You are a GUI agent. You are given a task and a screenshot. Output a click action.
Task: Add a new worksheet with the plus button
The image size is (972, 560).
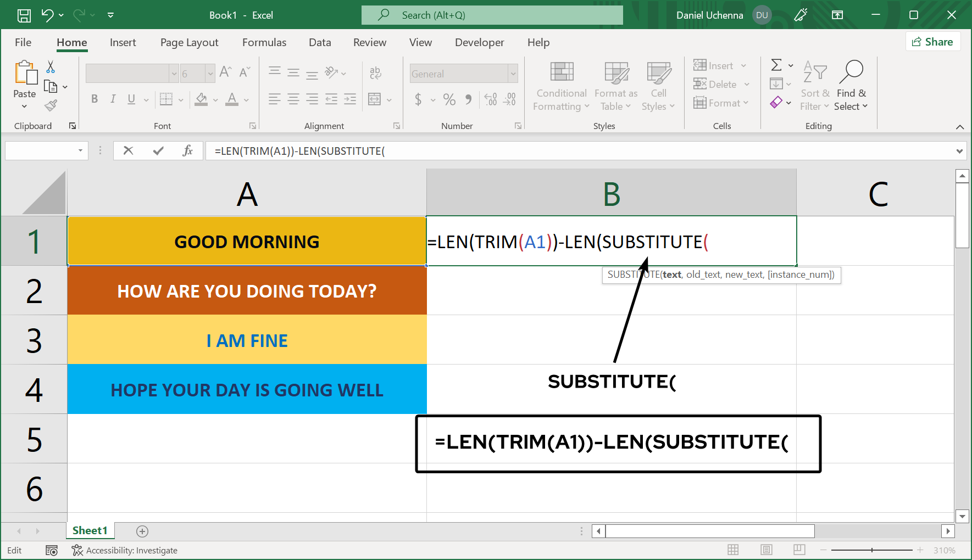point(142,530)
